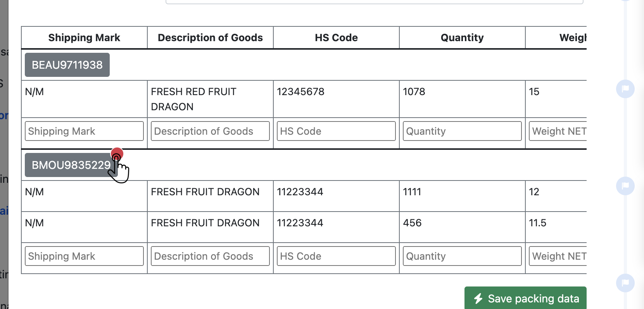
Task: Focus Quantity input under BMOU9835229
Action: [x=462, y=256]
